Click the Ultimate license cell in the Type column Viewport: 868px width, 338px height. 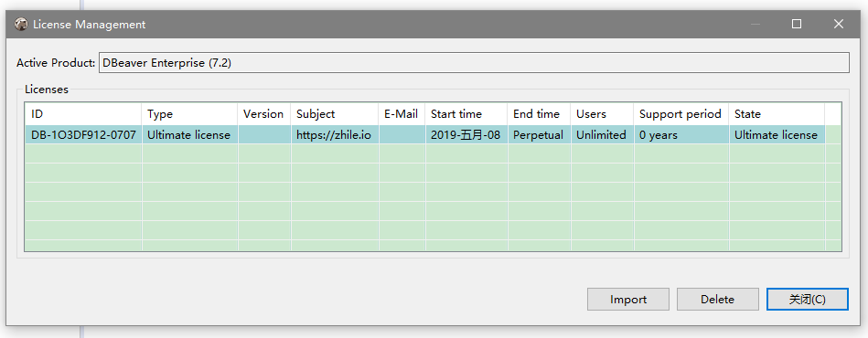coord(189,135)
